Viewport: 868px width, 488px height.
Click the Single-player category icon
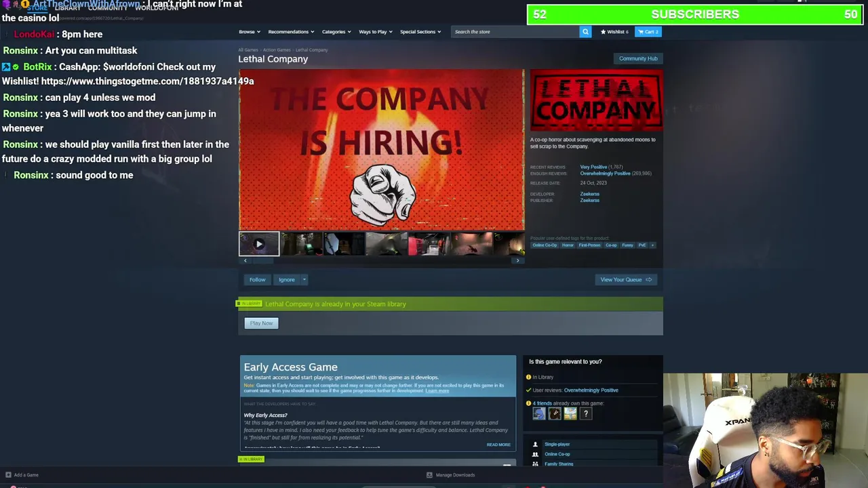coord(535,445)
